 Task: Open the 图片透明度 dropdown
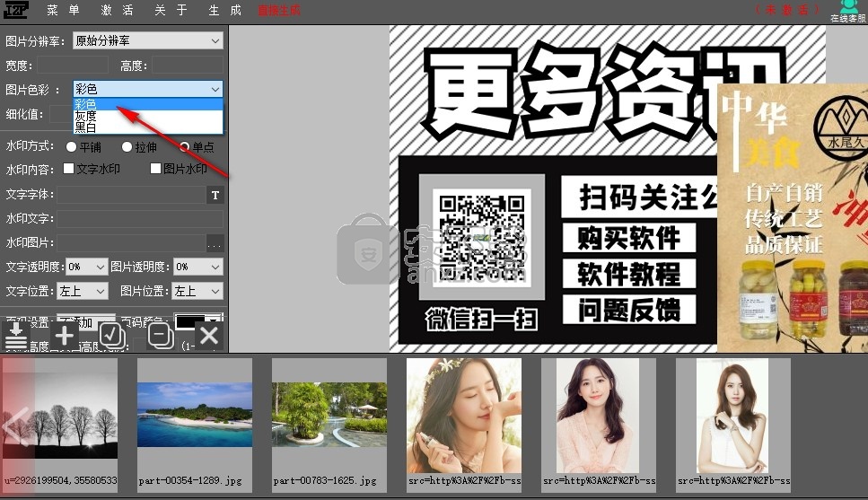pos(198,267)
